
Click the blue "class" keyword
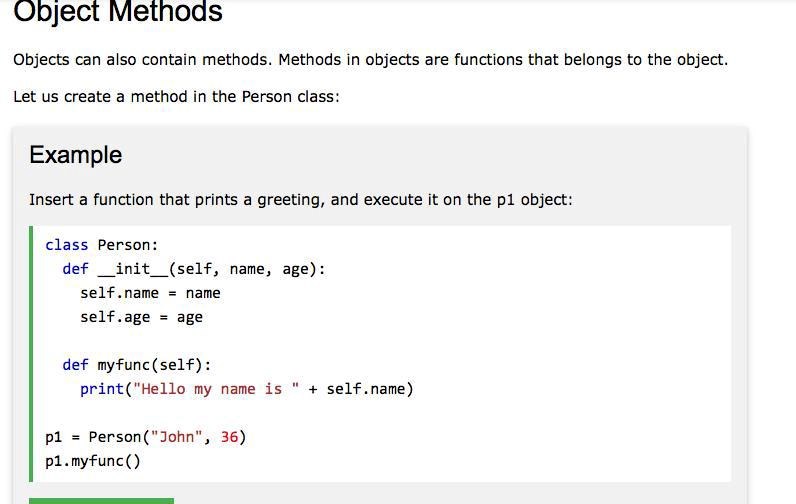click(x=66, y=245)
